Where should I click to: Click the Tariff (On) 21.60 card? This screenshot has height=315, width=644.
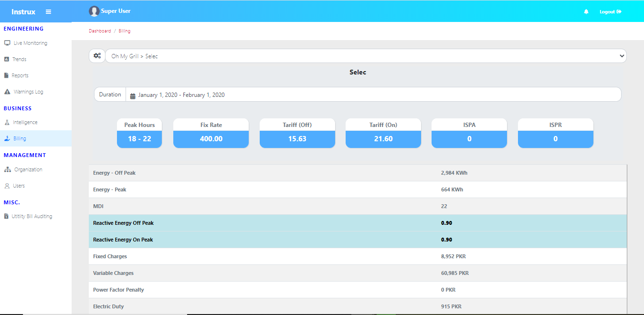[x=383, y=133]
